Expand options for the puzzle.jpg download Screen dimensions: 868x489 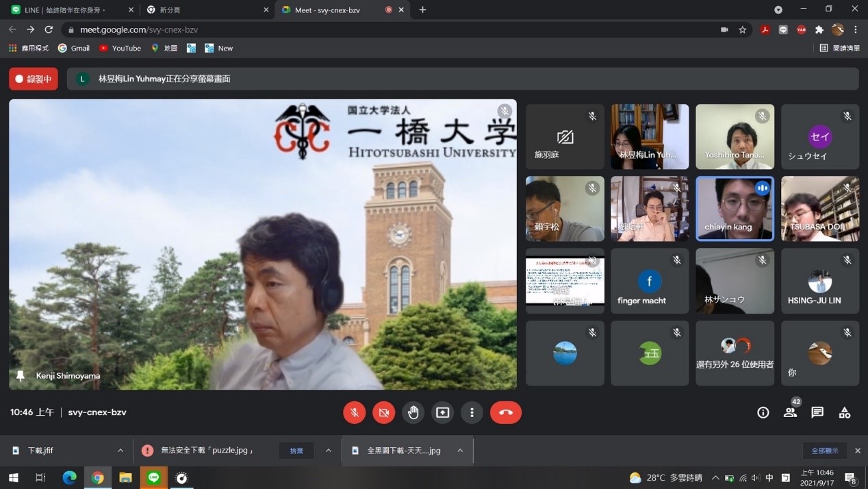click(x=329, y=451)
